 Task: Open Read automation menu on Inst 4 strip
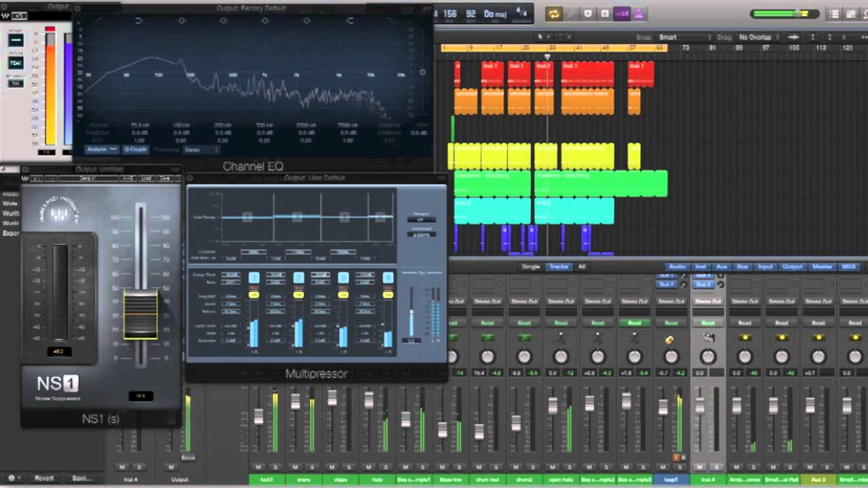point(708,323)
